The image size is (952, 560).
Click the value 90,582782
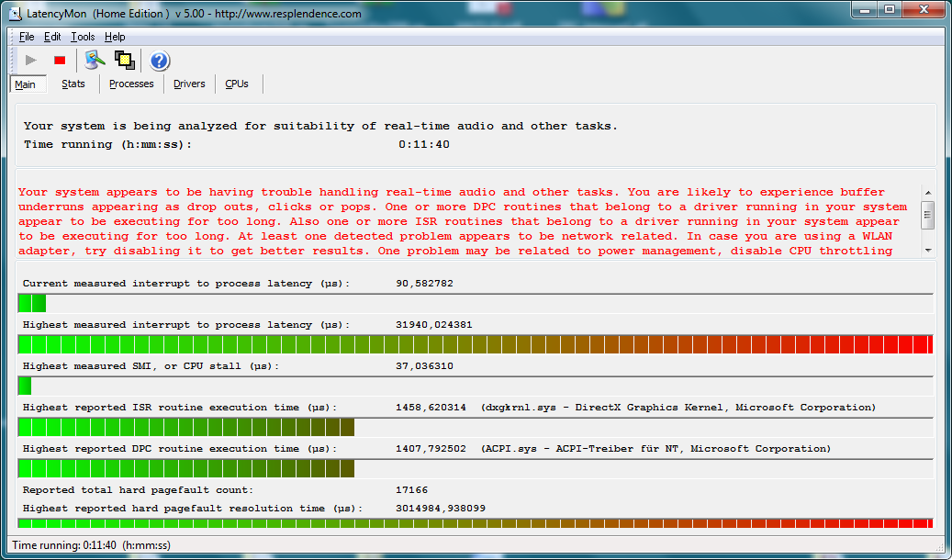[424, 284]
